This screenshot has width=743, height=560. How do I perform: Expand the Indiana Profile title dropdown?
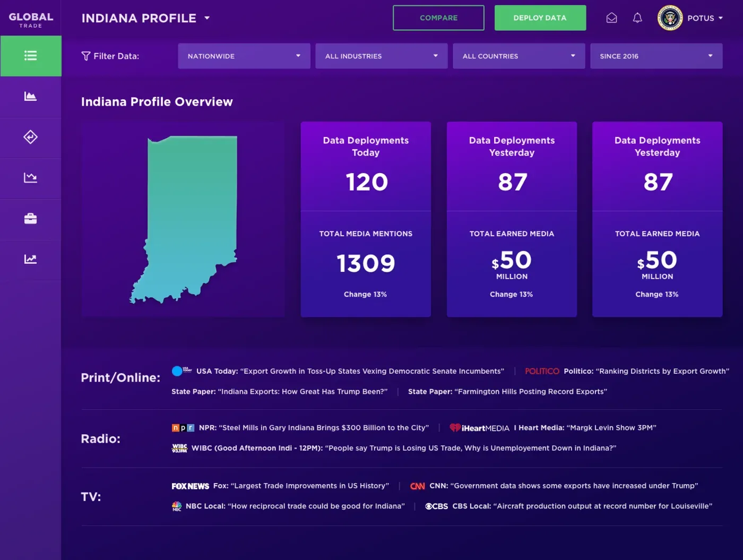click(207, 18)
